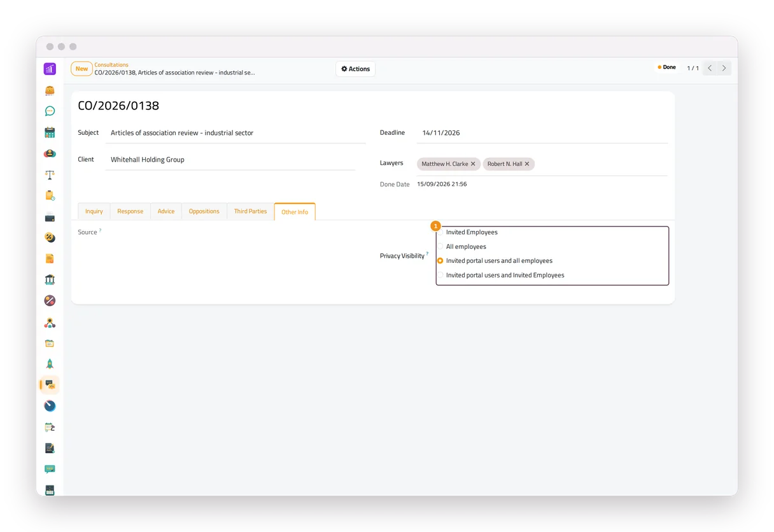
Task: Open the clipboard with clock icon
Action: tap(50, 195)
